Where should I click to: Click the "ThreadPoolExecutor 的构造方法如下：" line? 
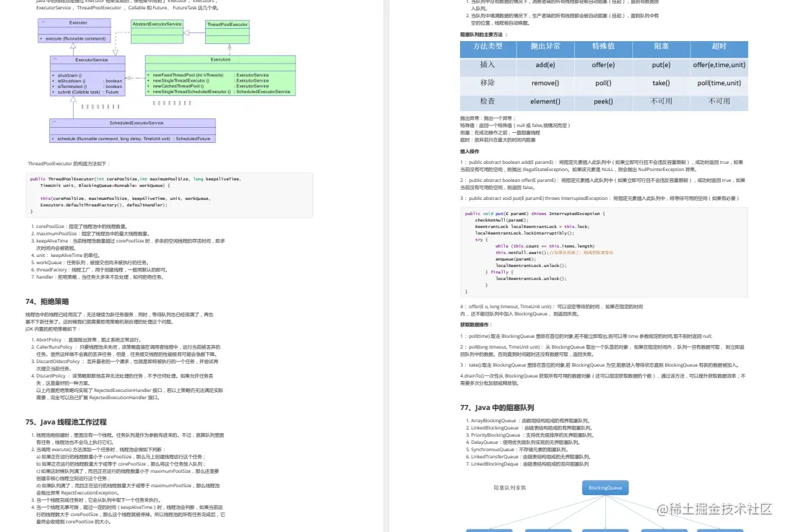(x=69, y=164)
